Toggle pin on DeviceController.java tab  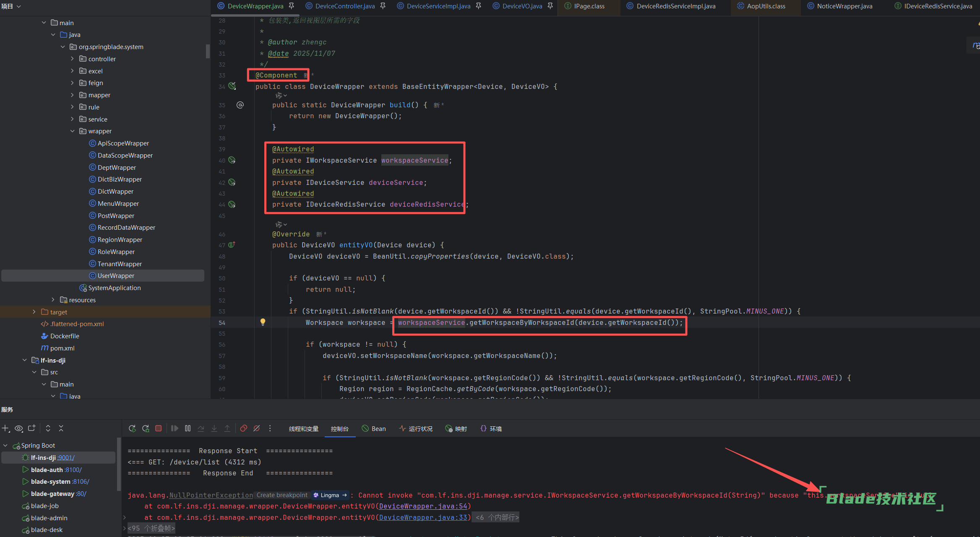pos(383,6)
